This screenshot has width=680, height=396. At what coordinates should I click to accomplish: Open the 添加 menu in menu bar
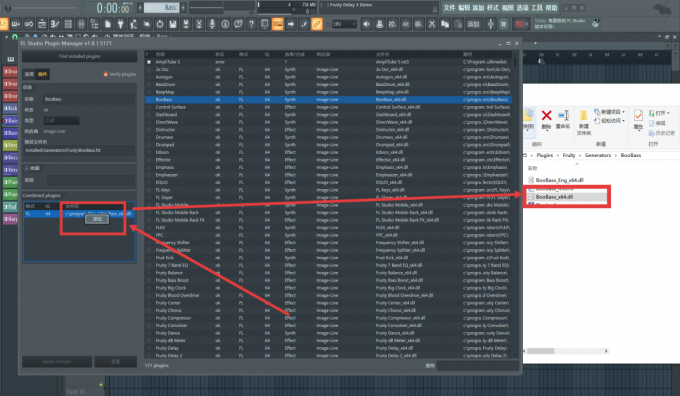click(x=478, y=8)
